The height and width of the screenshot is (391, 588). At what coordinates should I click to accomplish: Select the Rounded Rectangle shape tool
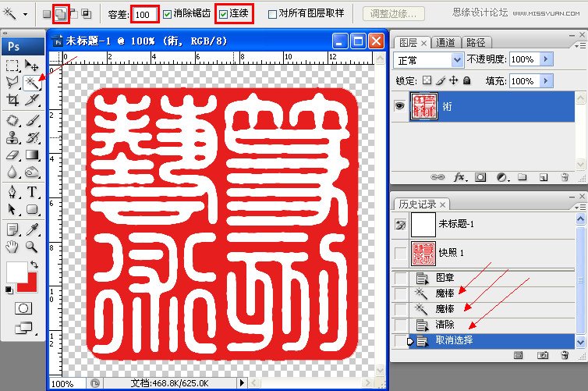(31, 209)
